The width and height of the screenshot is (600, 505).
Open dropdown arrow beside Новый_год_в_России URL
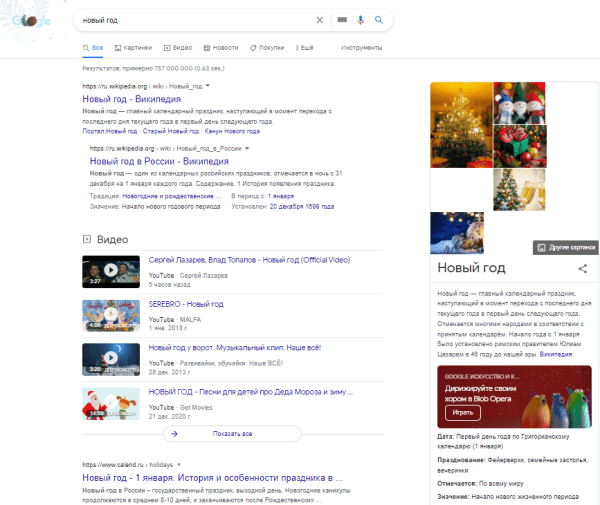coord(246,148)
